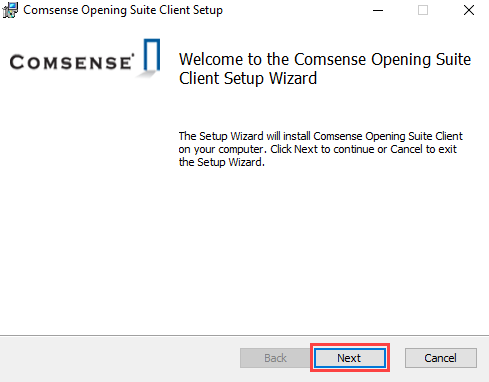The width and height of the screenshot is (489, 382).
Task: Click the disabled Back button
Action: [275, 358]
